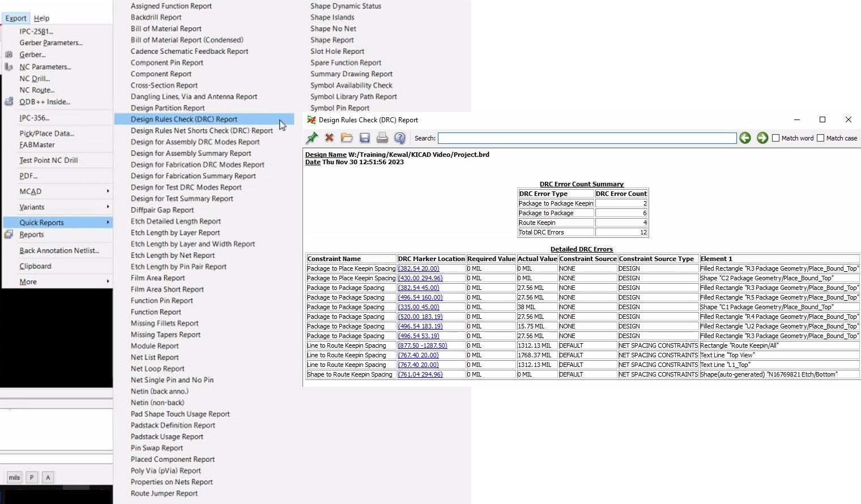Viewport: 861px width, 504px height.
Task: Select Design Partition Report from Quick Reports
Action: pos(168,108)
